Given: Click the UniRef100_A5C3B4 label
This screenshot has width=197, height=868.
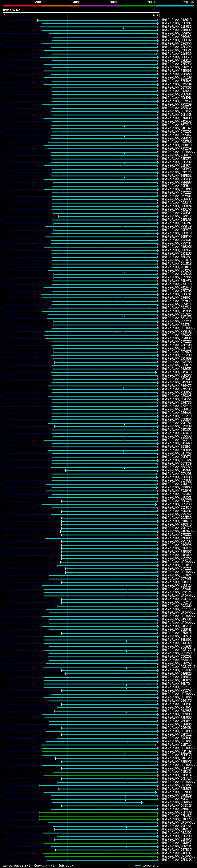Looking at the screenshot, I should [x=177, y=94].
